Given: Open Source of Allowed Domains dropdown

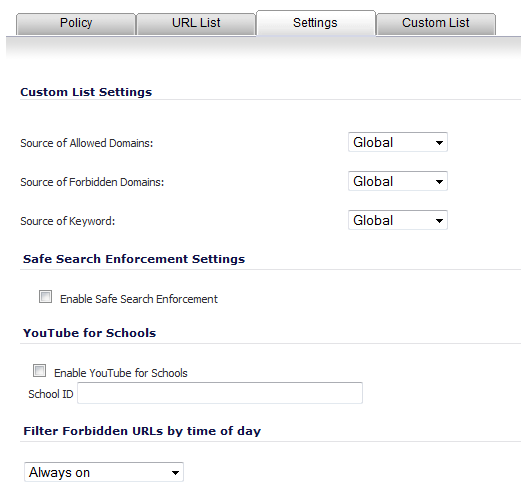Looking at the screenshot, I should point(398,142).
